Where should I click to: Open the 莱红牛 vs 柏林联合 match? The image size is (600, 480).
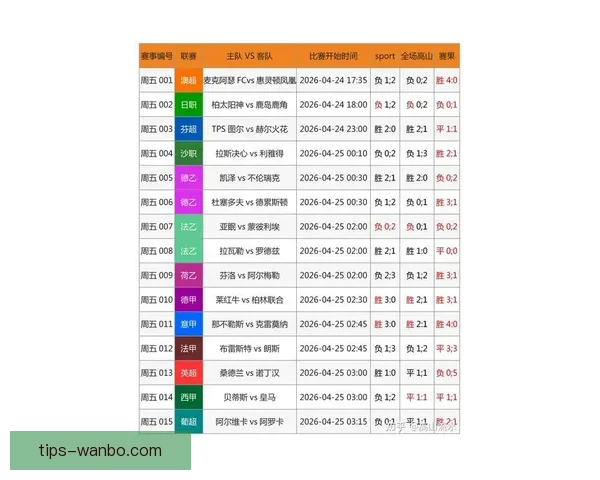[249, 300]
